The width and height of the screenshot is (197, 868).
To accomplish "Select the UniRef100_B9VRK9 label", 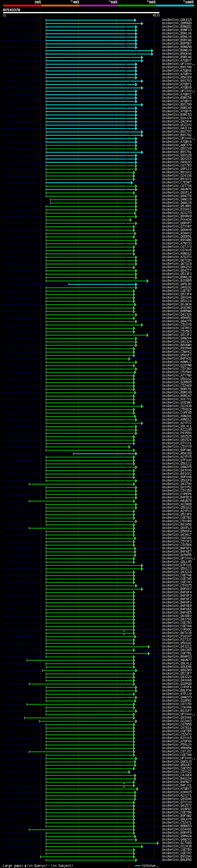I will pos(177,216).
